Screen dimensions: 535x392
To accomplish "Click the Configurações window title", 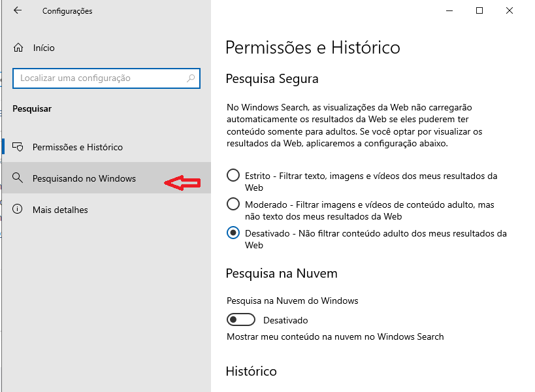I will 67,11.
